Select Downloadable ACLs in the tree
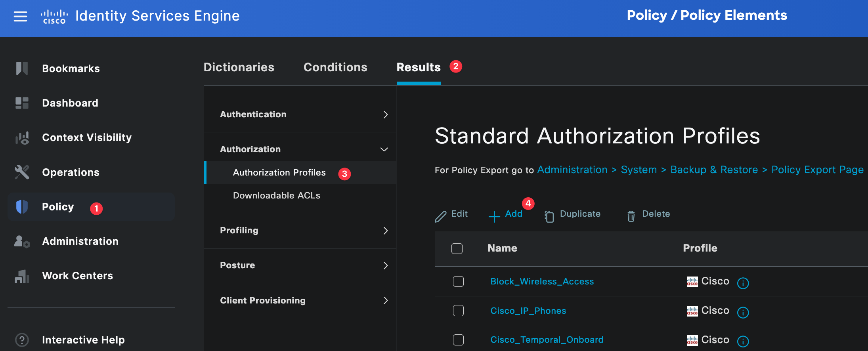The height and width of the screenshot is (351, 868). click(x=276, y=196)
